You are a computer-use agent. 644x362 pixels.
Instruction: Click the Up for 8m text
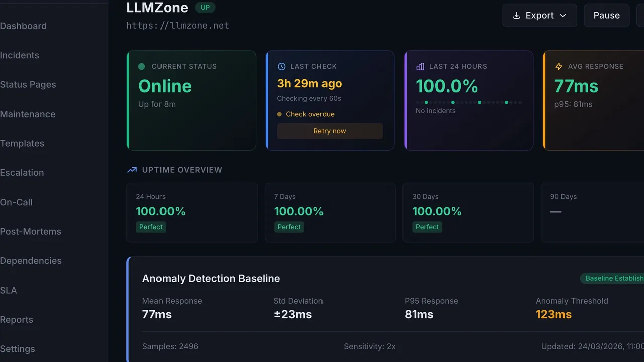[157, 104]
